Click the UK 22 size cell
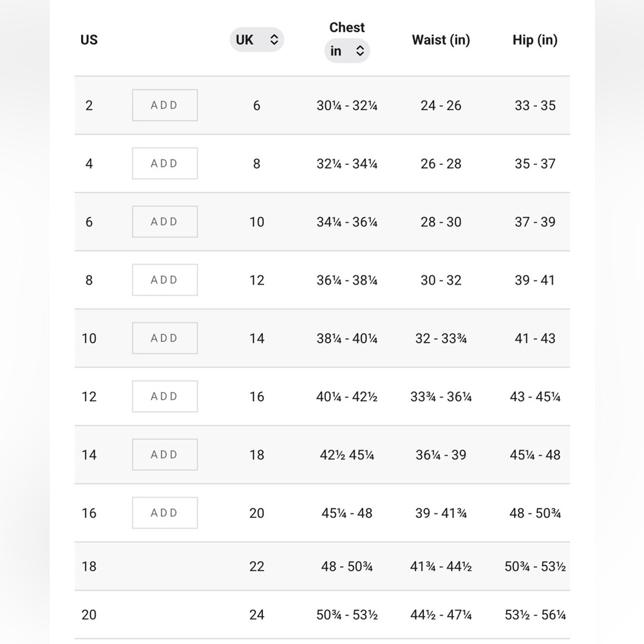644x644 pixels. click(257, 566)
